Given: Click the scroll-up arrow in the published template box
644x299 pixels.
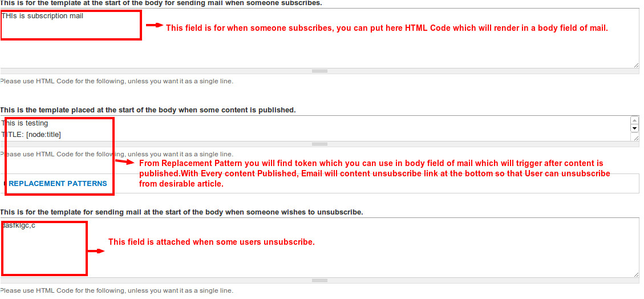Looking at the screenshot, I should tap(634, 120).
